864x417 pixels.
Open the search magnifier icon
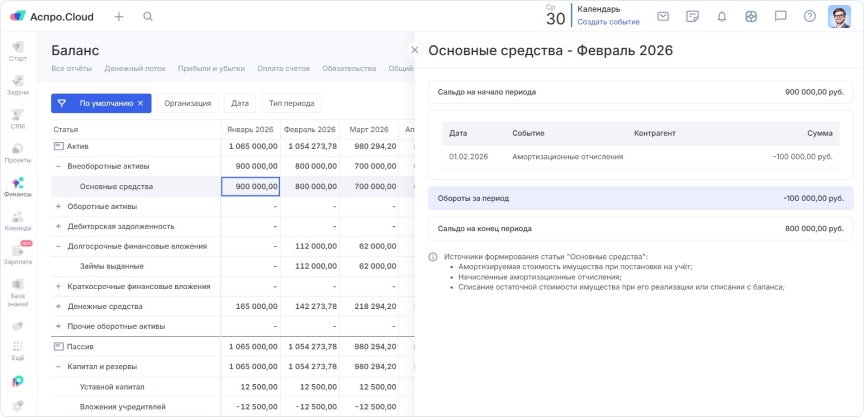tap(148, 17)
